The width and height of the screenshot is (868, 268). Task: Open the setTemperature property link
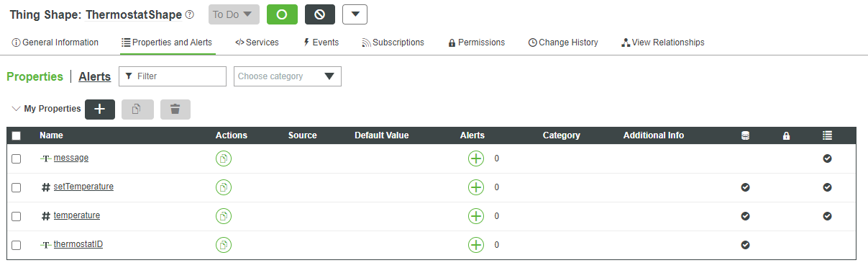[x=83, y=187]
